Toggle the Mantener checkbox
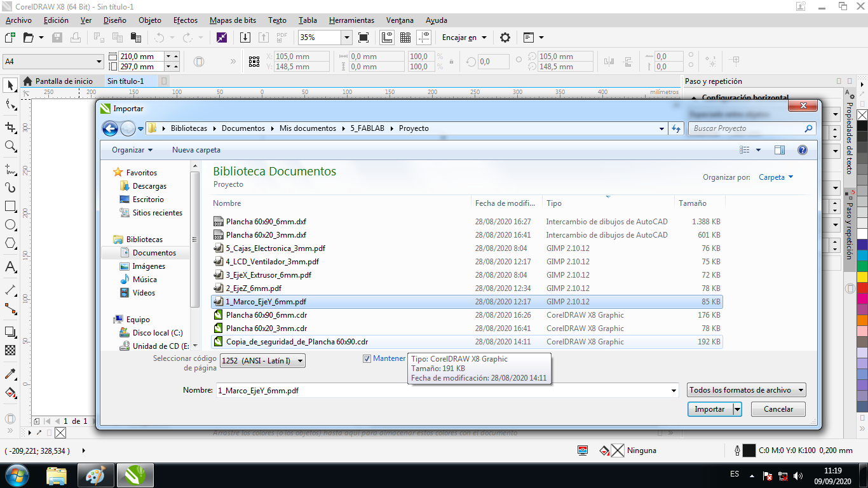868x488 pixels. [367, 359]
